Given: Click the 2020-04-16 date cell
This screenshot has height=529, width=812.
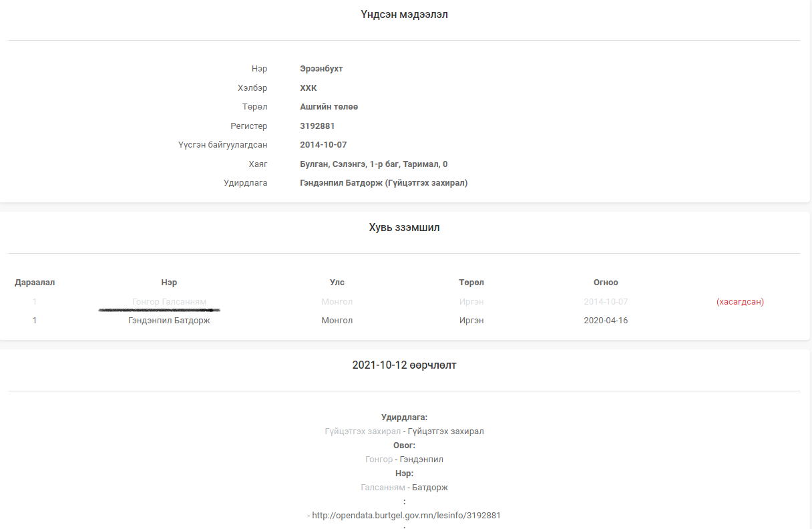Looking at the screenshot, I should pyautogui.click(x=606, y=321).
